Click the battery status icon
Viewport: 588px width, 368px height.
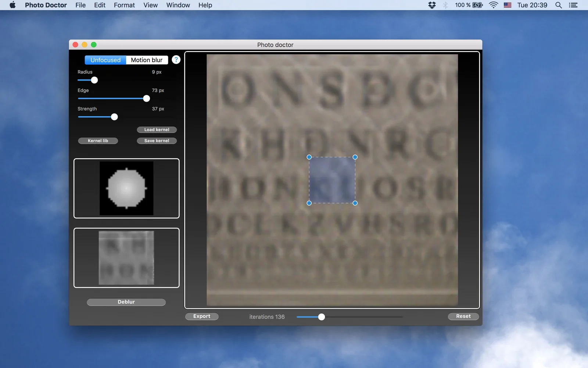(x=478, y=5)
